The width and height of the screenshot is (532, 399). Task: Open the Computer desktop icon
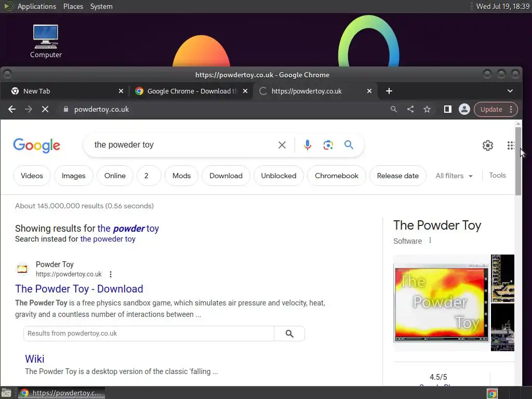click(x=46, y=41)
